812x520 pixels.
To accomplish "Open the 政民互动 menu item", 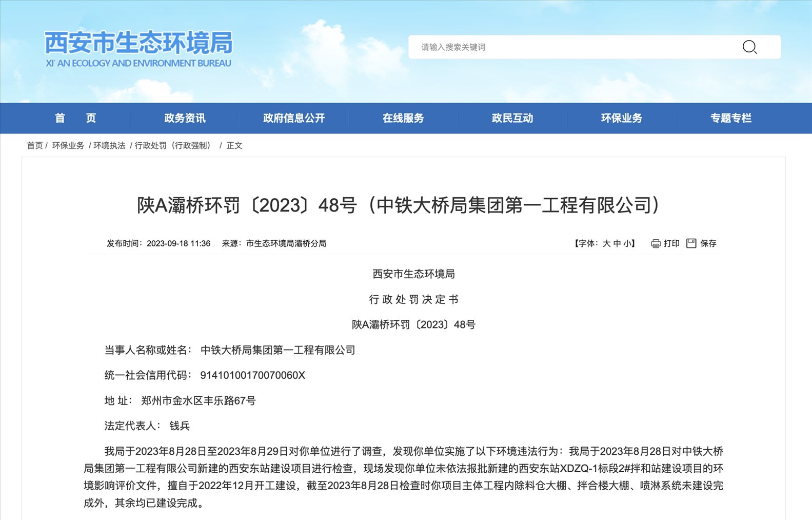I will [512, 118].
